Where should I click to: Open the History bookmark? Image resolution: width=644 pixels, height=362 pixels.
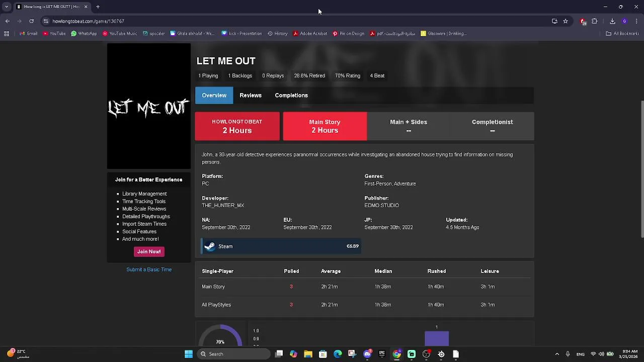point(278,34)
